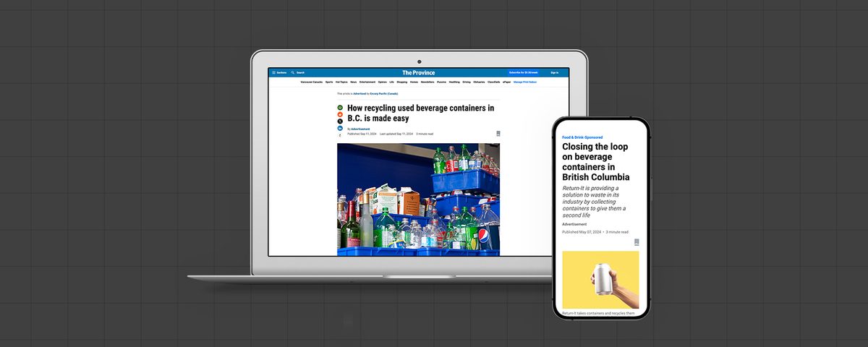Click the Advertised link in the disclaimer line
868x347 pixels.
(359, 93)
